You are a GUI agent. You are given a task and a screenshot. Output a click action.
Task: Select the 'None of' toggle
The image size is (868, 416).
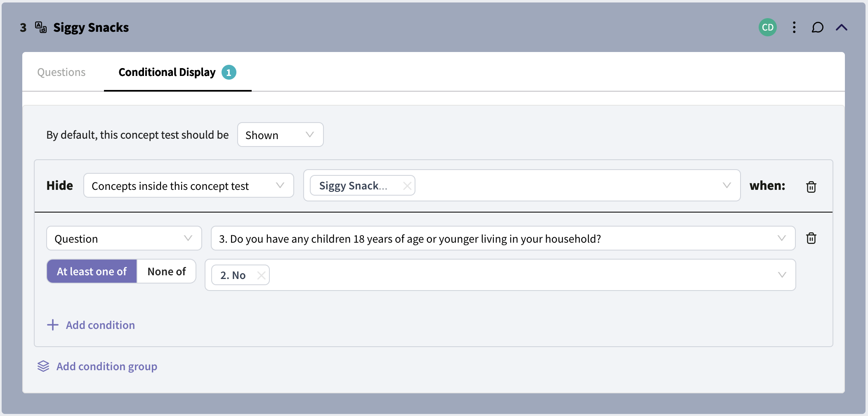coord(167,271)
